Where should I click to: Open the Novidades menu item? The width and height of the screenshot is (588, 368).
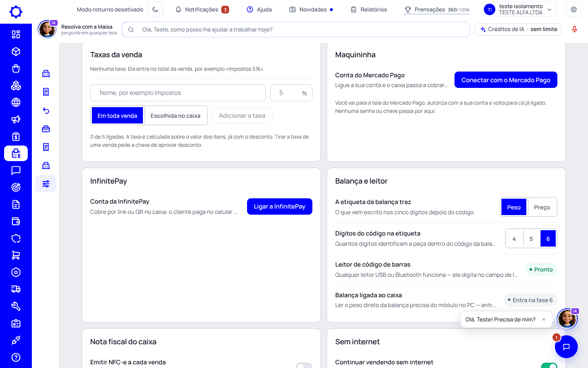[x=311, y=9]
